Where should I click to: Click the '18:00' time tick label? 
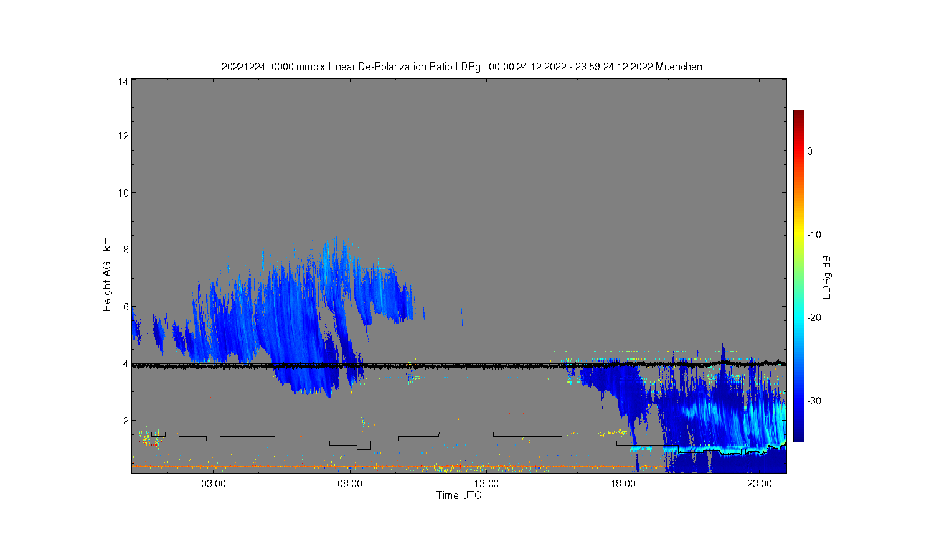pos(623,484)
